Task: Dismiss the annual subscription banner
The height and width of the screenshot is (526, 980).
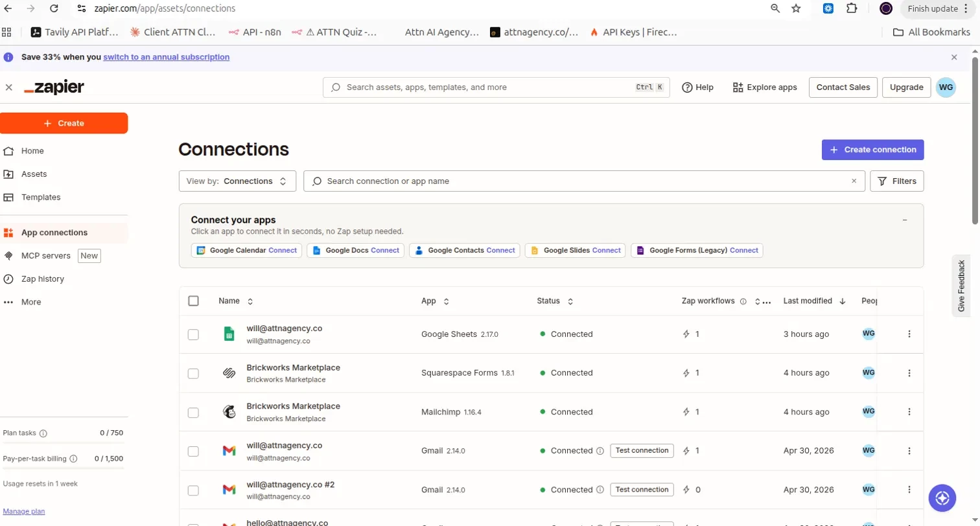Action: (954, 57)
